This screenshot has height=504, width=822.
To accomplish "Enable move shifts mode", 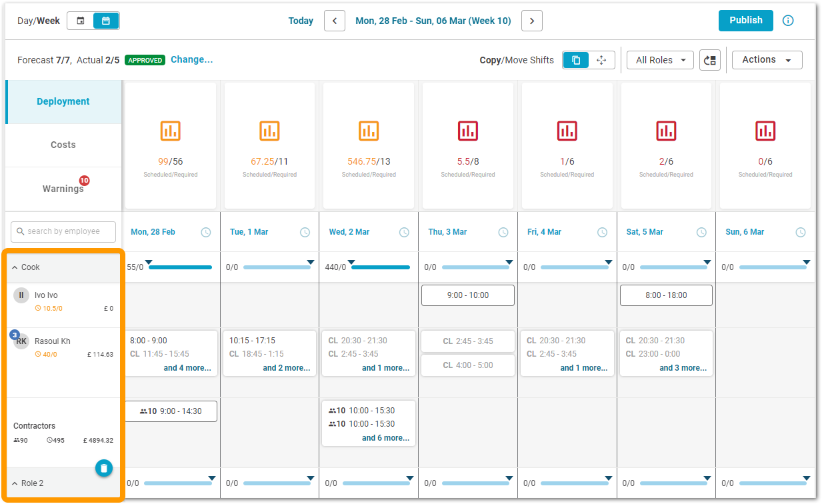I will point(602,60).
